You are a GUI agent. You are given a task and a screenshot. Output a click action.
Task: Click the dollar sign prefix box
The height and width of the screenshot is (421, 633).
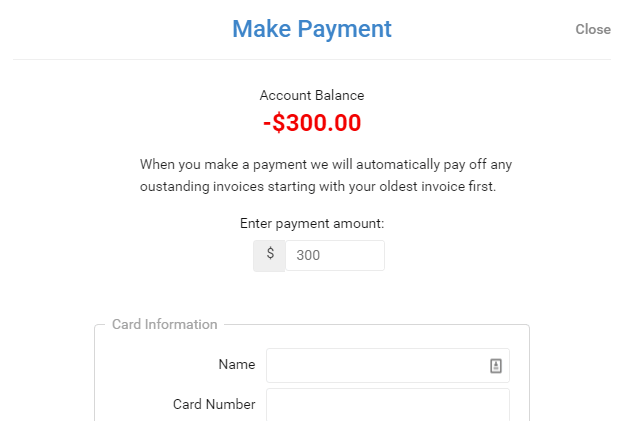point(270,256)
